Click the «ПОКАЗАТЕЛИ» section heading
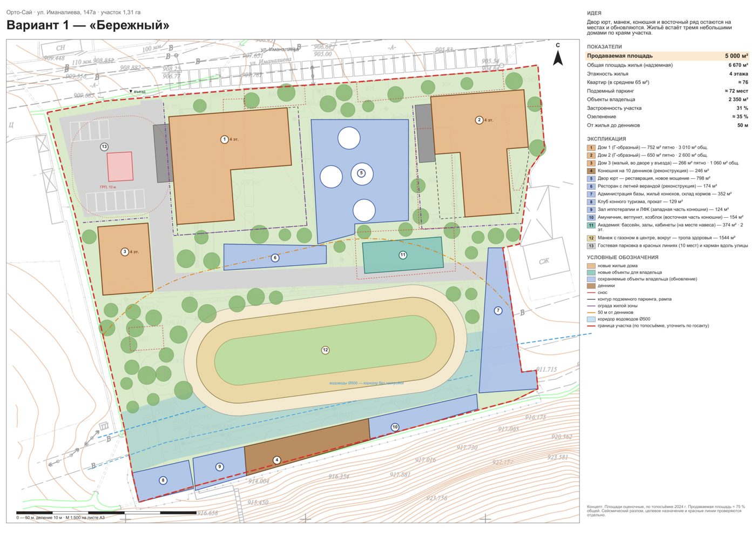Image resolution: width=756 pixels, height=535 pixels. click(x=604, y=47)
